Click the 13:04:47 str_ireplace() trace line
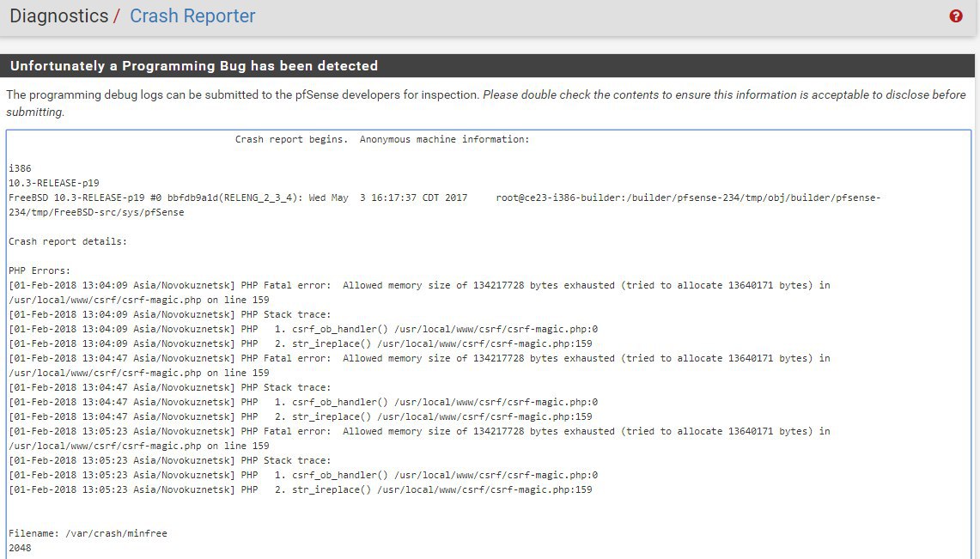Screen dimensions: 980x559 click(300, 416)
